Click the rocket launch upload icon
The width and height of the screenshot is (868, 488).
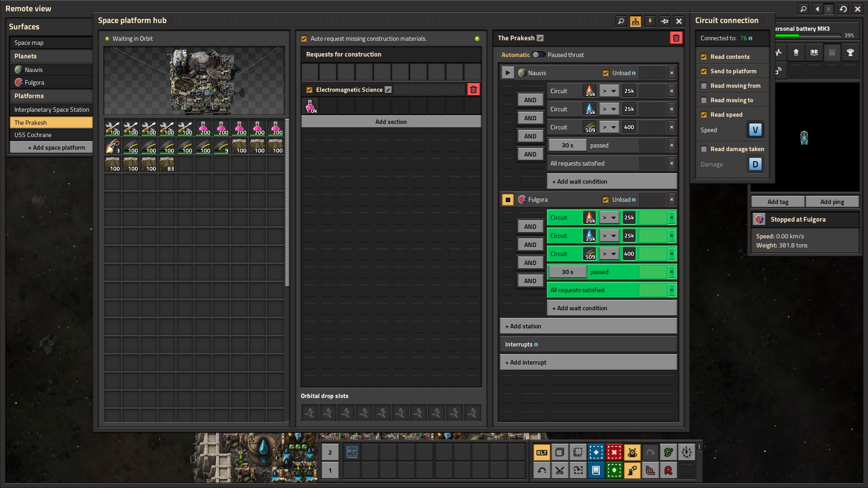pyautogui.click(x=796, y=52)
